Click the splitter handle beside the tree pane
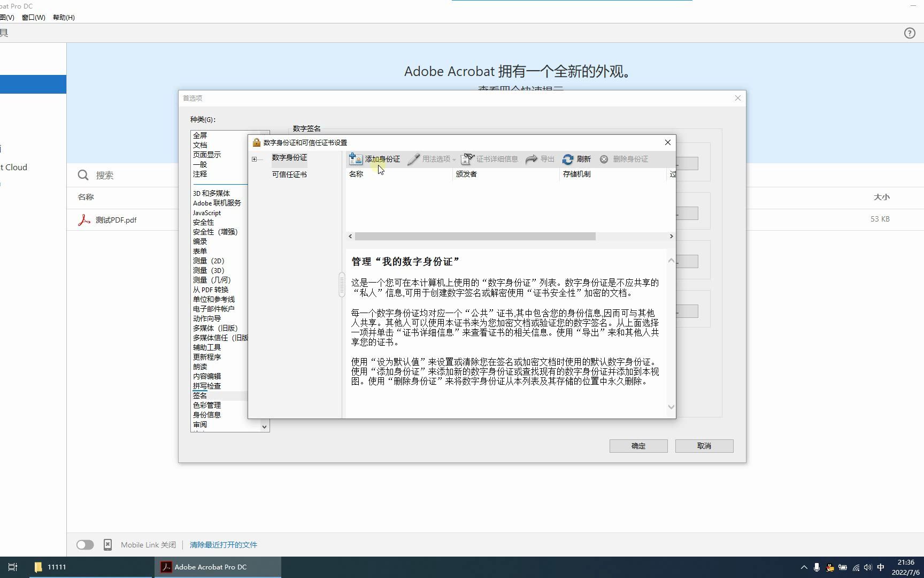Viewport: 924px width, 578px height. pos(342,284)
